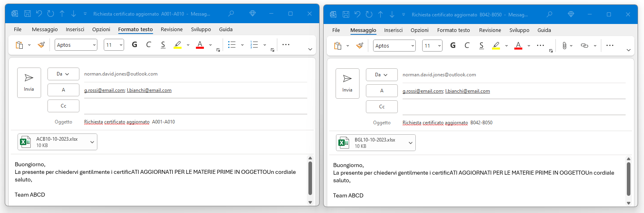Open Formato testo tab in A001-A010 window
This screenshot has height=213, width=644.
tap(135, 29)
